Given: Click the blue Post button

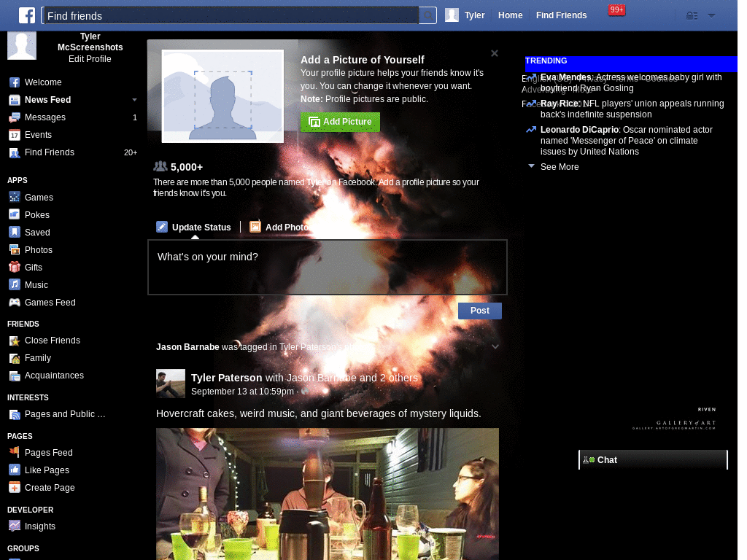Looking at the screenshot, I should click(480, 311).
